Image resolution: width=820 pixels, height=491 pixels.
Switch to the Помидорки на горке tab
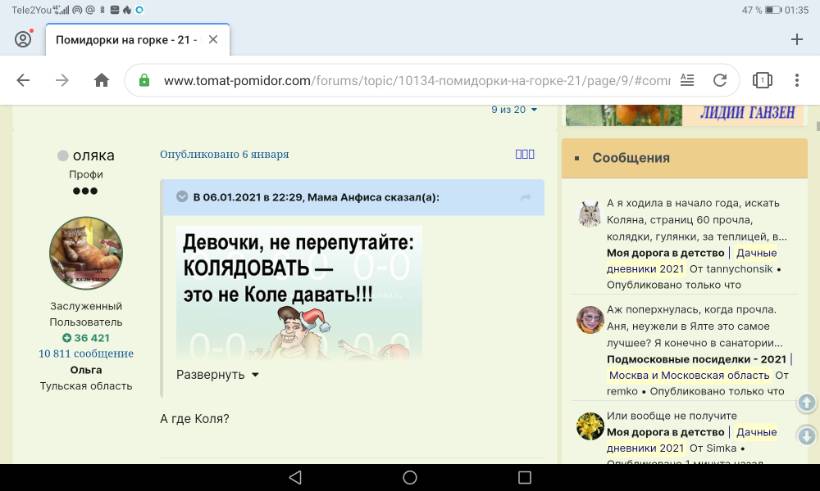125,40
